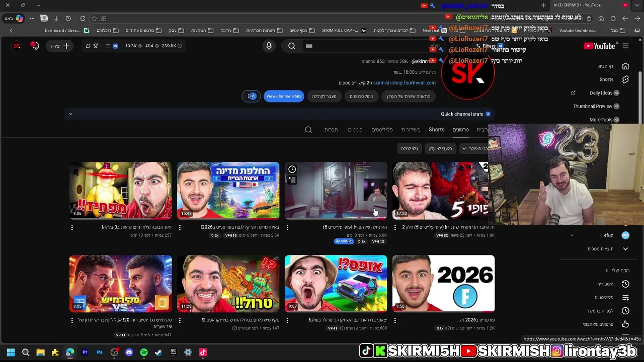This screenshot has height=362, width=644.
Task: Open Steam from the taskbar
Action: [158, 352]
